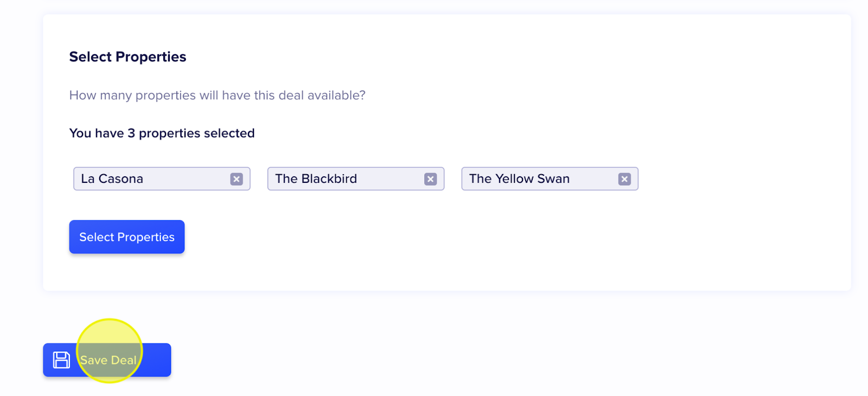Click the 'How many properties' question text
The image size is (868, 396).
click(x=217, y=95)
